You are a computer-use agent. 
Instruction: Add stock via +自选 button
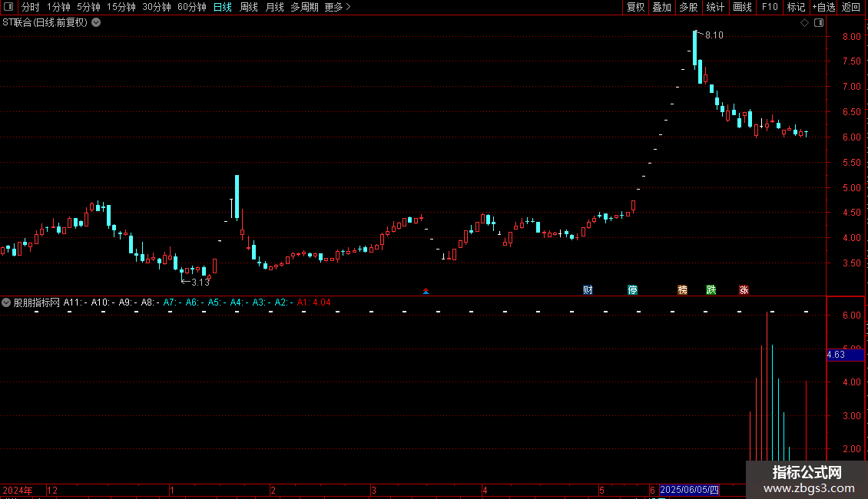point(823,7)
